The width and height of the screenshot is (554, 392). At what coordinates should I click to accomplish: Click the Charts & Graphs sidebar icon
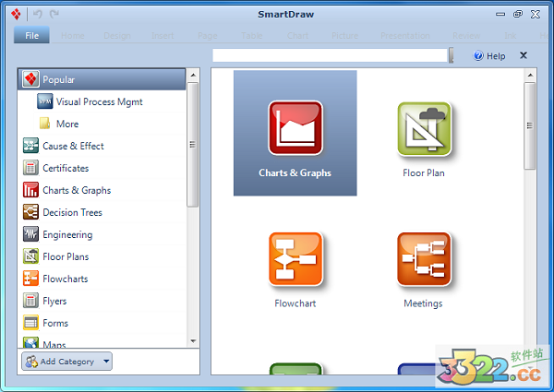pyautogui.click(x=30, y=190)
